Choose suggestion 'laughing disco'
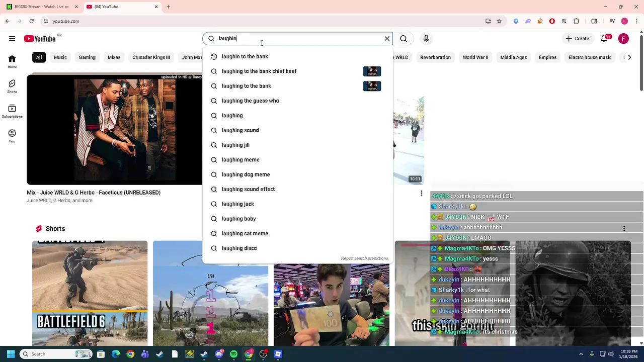Screen dimensions: 644x362 [x=297, y=248]
